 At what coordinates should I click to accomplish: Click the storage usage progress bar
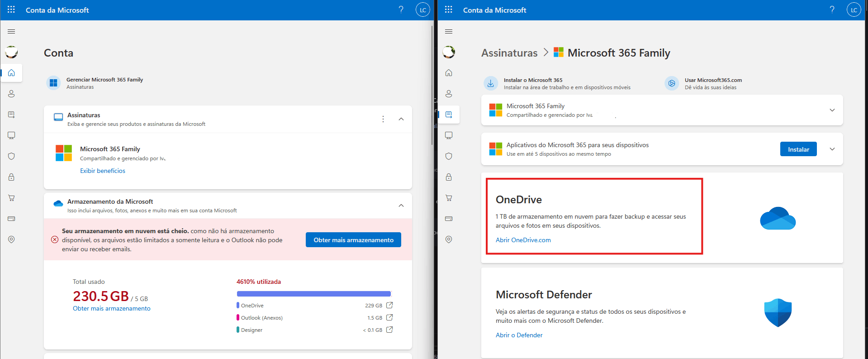tap(313, 294)
